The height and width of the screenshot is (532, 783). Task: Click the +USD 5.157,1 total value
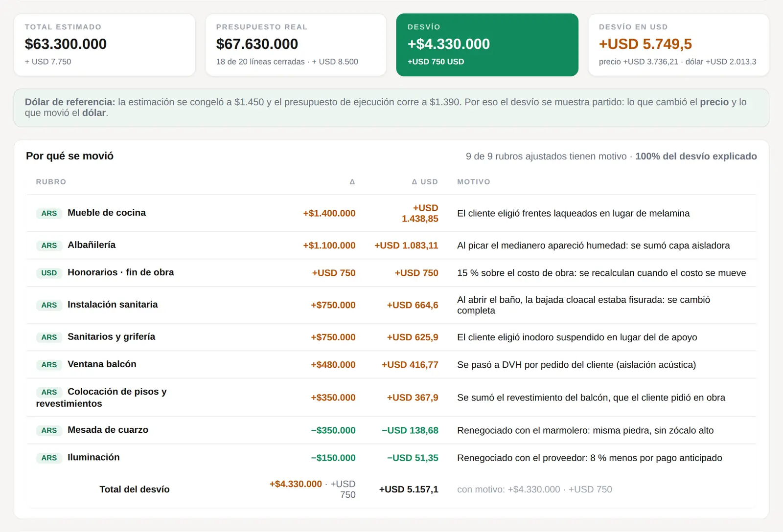pos(409,489)
